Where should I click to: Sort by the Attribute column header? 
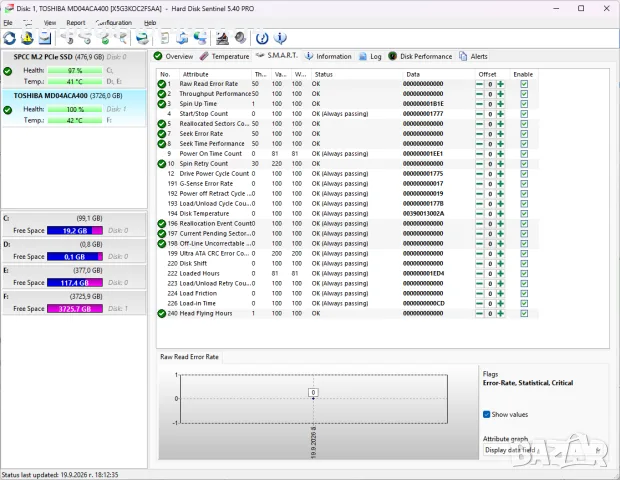click(215, 74)
